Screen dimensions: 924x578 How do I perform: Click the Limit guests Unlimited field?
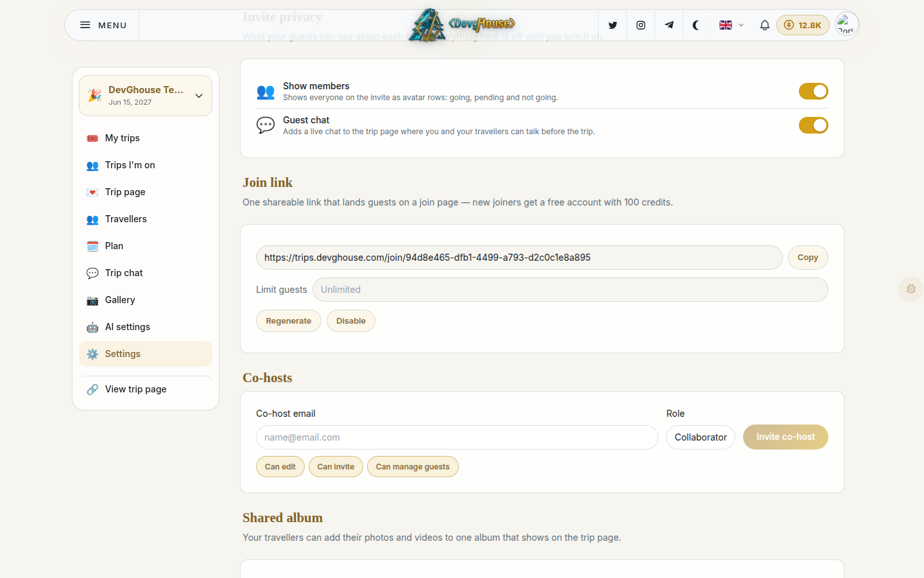tap(570, 290)
